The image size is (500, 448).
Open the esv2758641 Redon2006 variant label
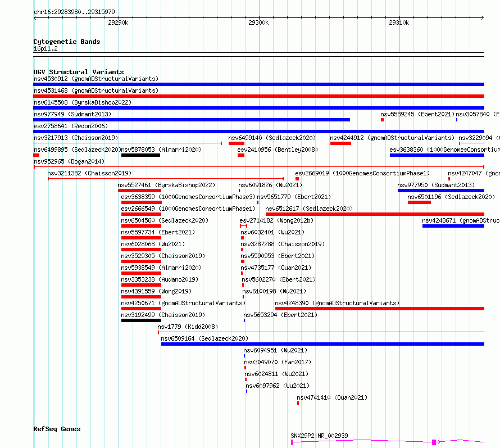(x=71, y=126)
